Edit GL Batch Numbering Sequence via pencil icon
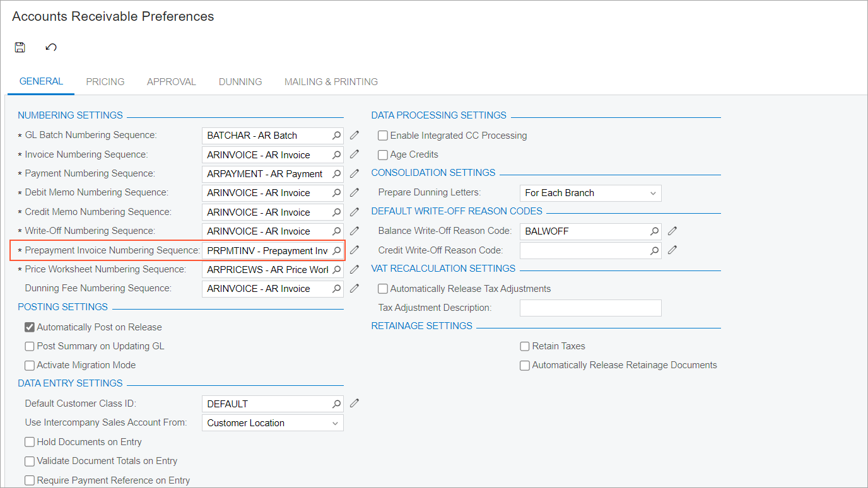The image size is (868, 488). [355, 135]
